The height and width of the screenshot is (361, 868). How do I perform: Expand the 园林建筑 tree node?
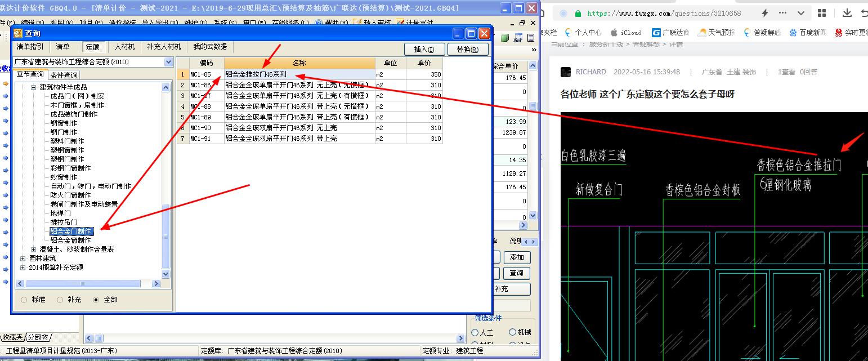click(x=23, y=259)
